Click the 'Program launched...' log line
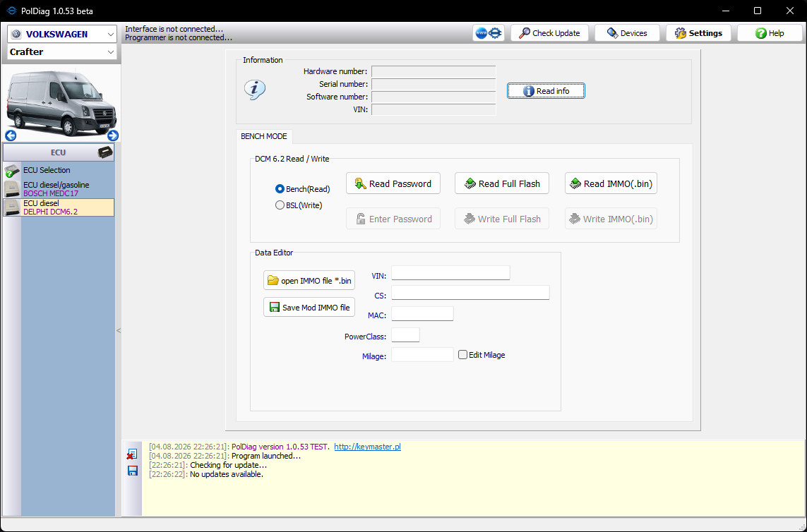This screenshot has height=532, width=807. click(x=266, y=456)
